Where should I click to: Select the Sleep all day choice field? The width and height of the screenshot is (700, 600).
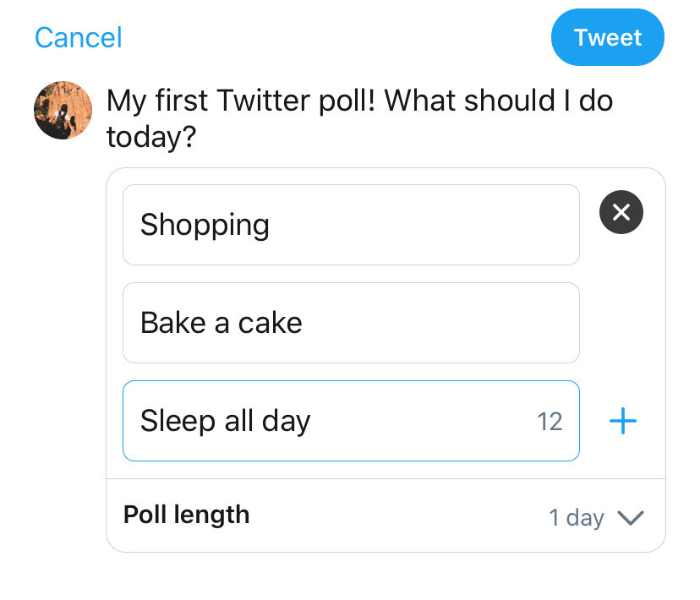click(351, 421)
